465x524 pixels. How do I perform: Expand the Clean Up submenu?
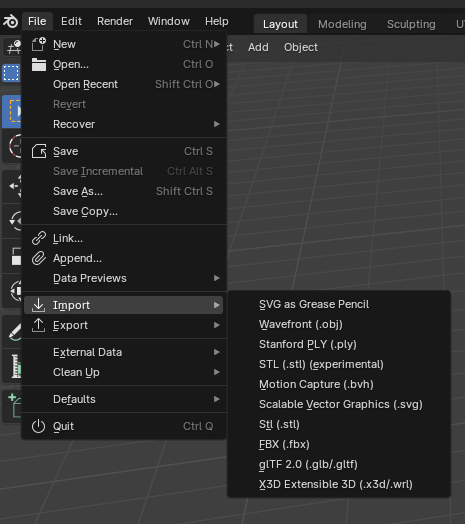tap(124, 372)
